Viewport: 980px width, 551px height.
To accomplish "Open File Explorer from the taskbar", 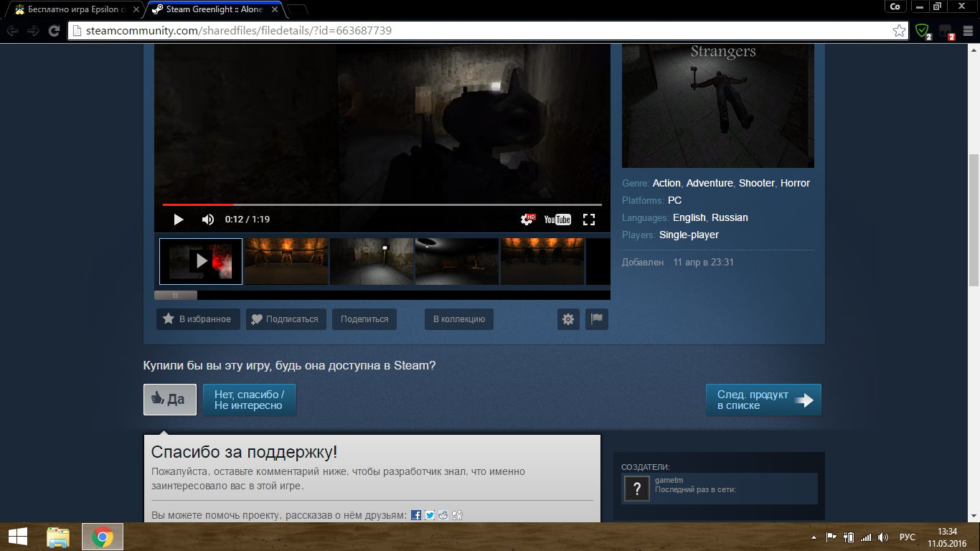I will (x=58, y=537).
